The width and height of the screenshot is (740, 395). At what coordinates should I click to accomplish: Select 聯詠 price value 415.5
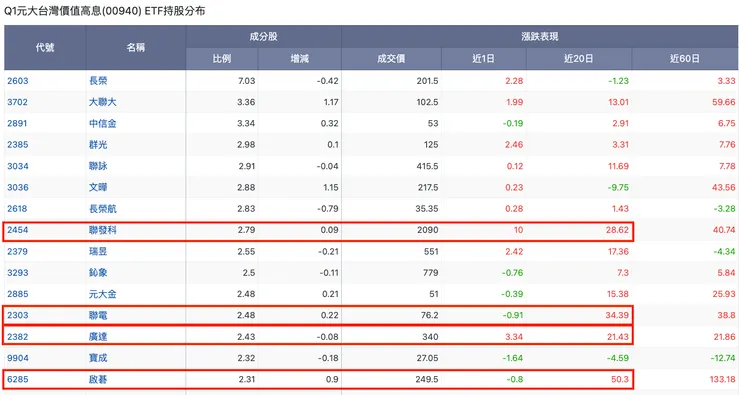coord(428,166)
